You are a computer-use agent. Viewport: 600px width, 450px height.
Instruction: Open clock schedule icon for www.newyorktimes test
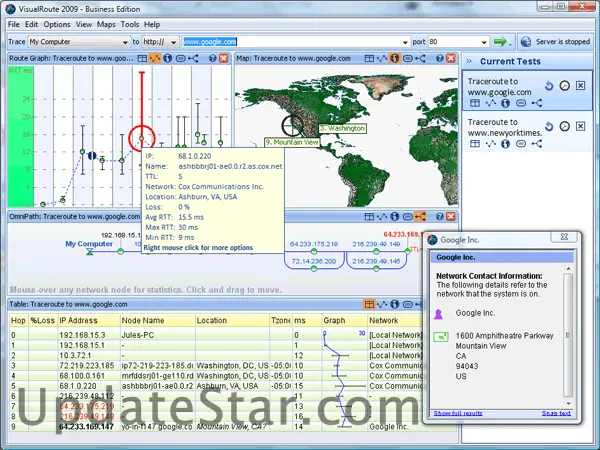tap(565, 126)
